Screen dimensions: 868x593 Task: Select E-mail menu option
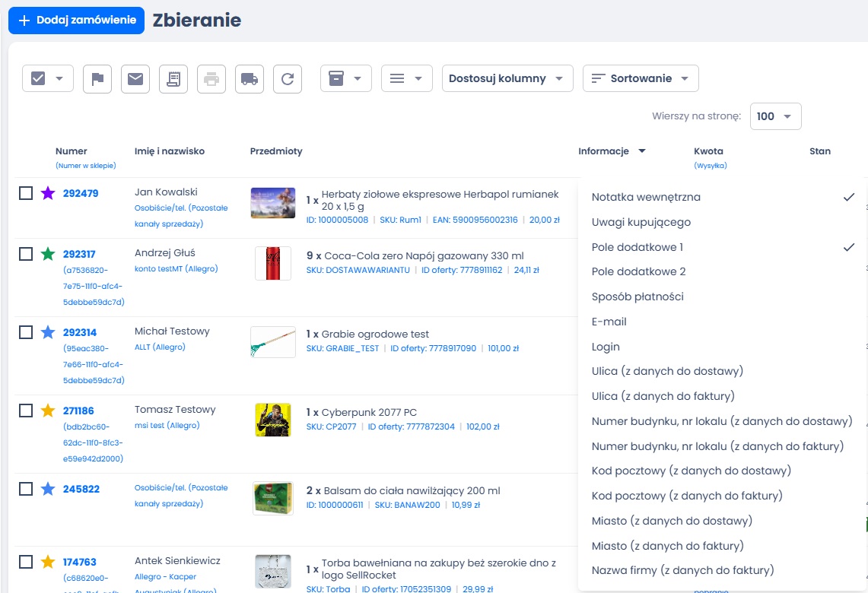point(722,322)
